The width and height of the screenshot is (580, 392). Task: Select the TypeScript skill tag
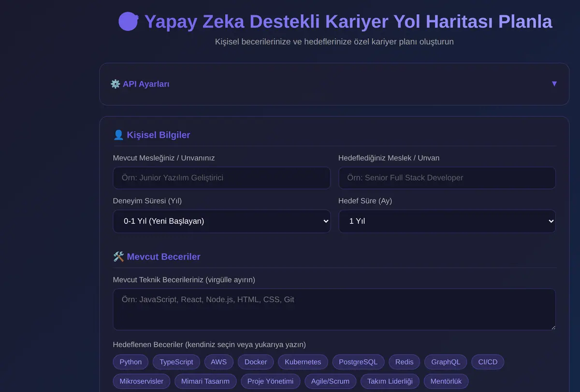point(176,362)
